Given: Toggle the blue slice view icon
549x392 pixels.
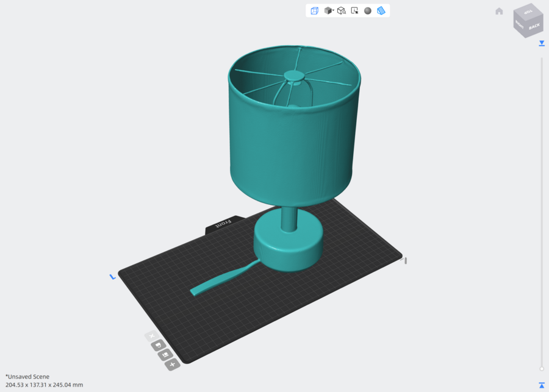Looking at the screenshot, I should coord(381,11).
